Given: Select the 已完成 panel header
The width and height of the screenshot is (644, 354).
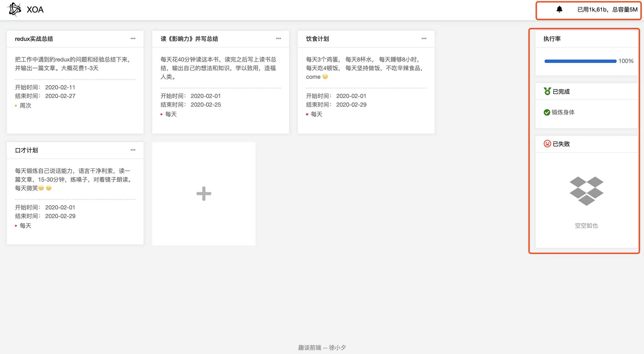Looking at the screenshot, I should pos(561,92).
